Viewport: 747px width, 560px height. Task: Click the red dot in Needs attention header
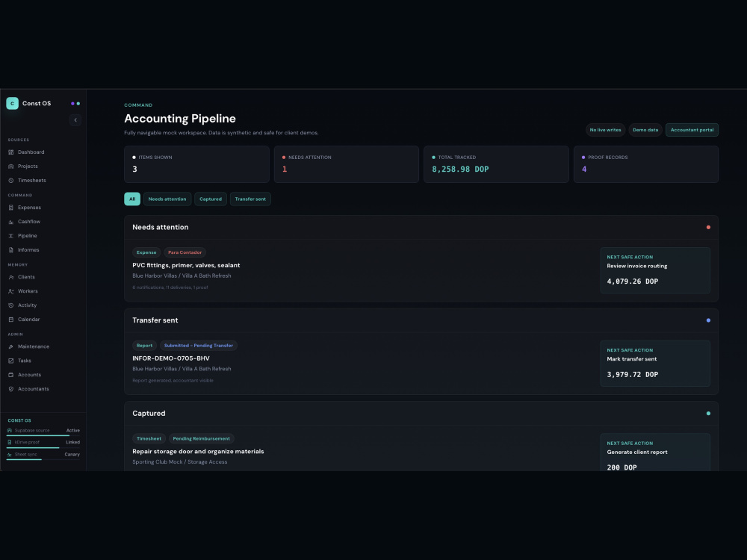(708, 228)
